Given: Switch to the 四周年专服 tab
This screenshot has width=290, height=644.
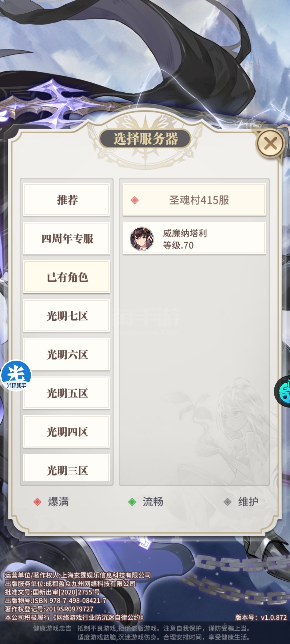Looking at the screenshot, I should pyautogui.click(x=67, y=238).
